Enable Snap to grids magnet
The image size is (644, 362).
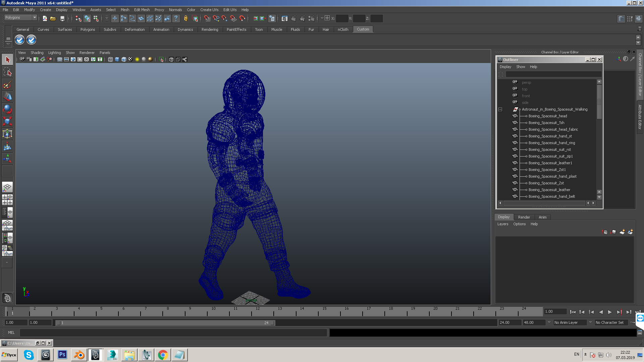207,18
